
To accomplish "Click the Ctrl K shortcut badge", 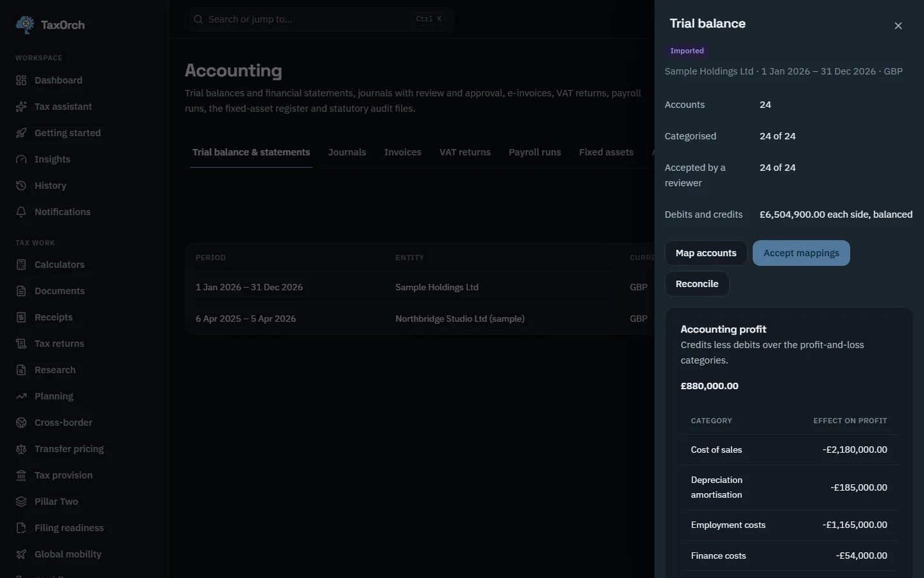I will [x=429, y=19].
